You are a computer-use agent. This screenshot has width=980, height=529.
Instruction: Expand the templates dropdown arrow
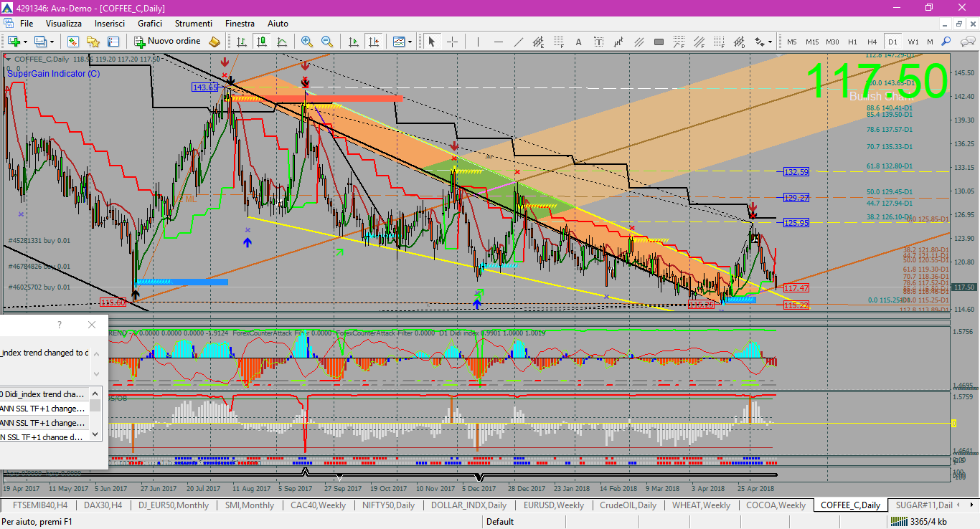tap(410, 42)
